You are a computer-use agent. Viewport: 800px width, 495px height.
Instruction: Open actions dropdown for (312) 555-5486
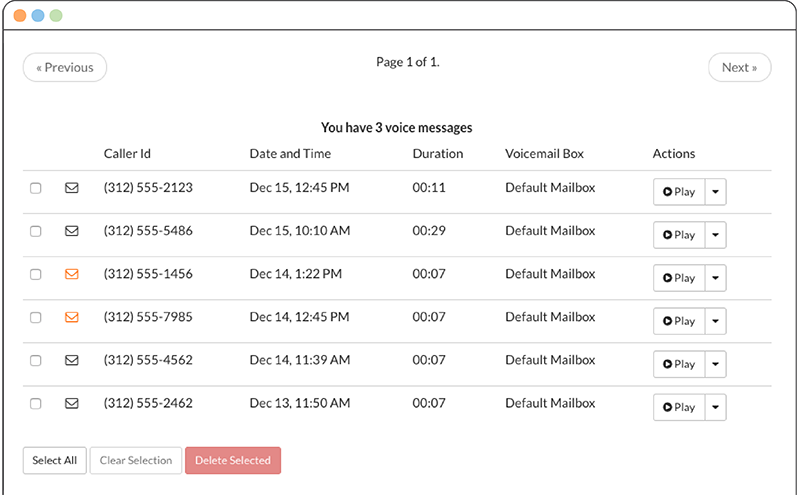715,235
